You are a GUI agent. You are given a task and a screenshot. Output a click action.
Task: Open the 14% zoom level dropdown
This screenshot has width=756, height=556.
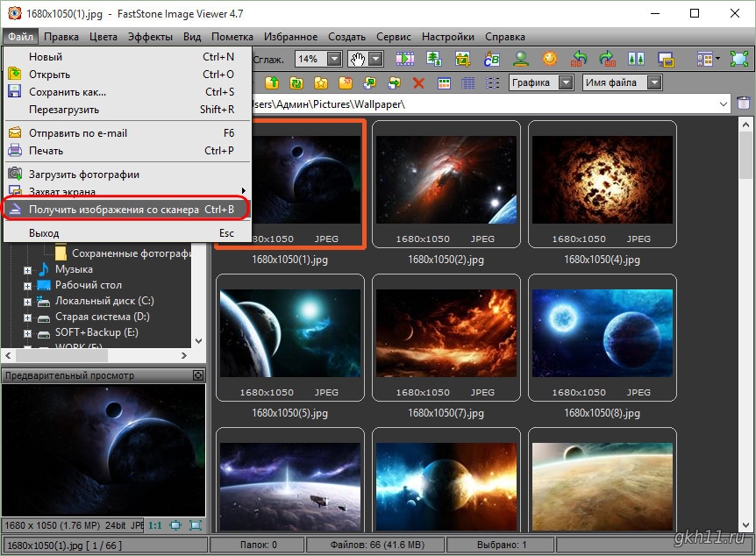coord(334,59)
